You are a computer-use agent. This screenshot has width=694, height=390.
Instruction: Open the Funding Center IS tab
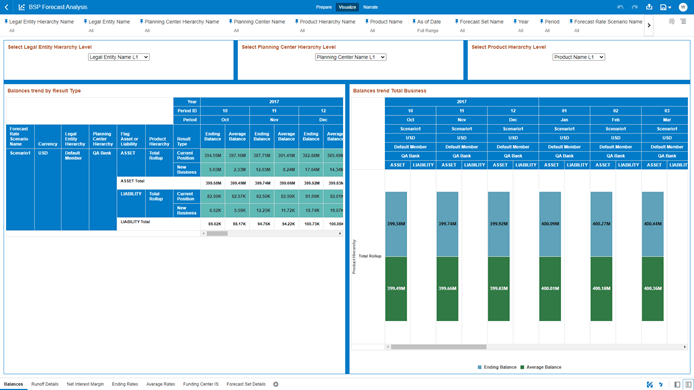(x=200, y=384)
